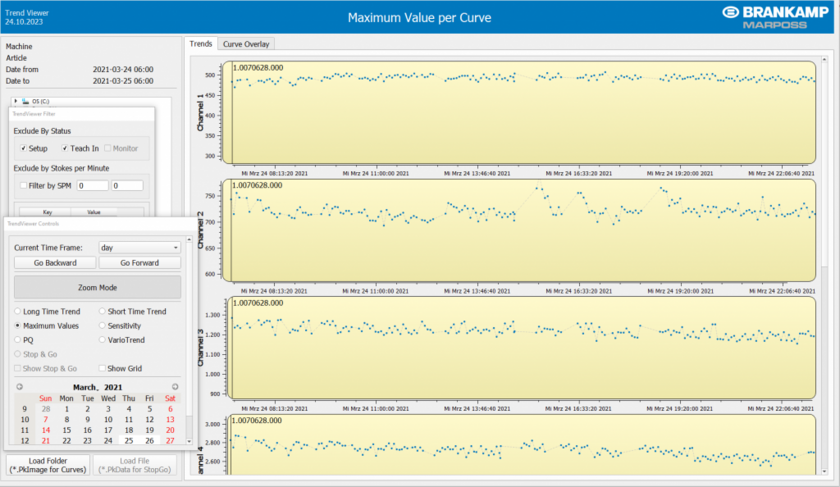Viewport: 840px width, 487px height.
Task: Select March 25 in the calendar
Action: (x=129, y=440)
